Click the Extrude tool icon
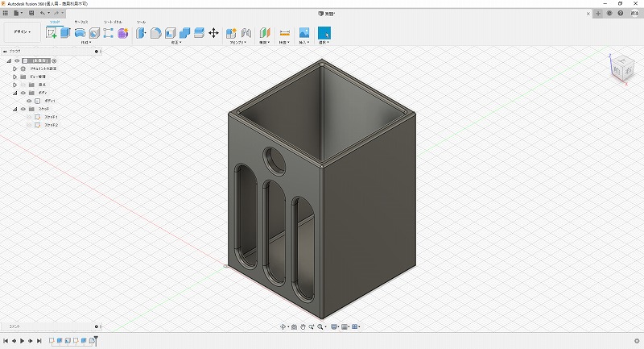This screenshot has width=644, height=349. pyautogui.click(x=65, y=33)
